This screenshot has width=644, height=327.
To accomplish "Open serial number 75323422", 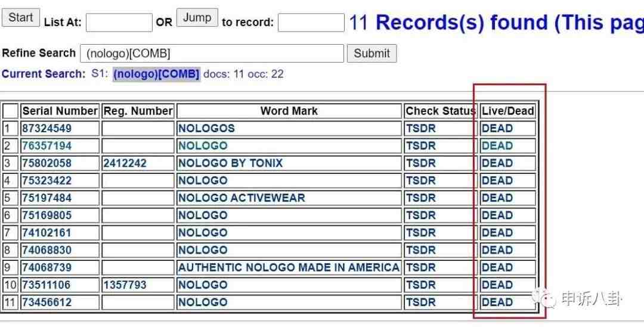I will click(47, 180).
